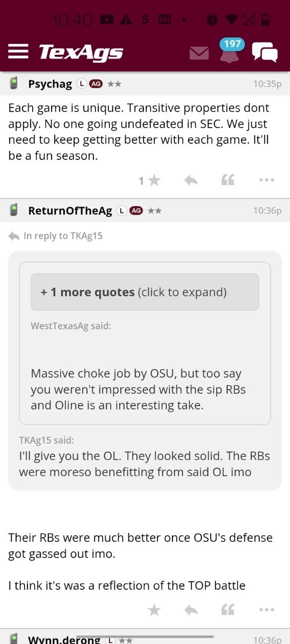
Task: Open the private messages envelope icon
Action: coord(199,53)
